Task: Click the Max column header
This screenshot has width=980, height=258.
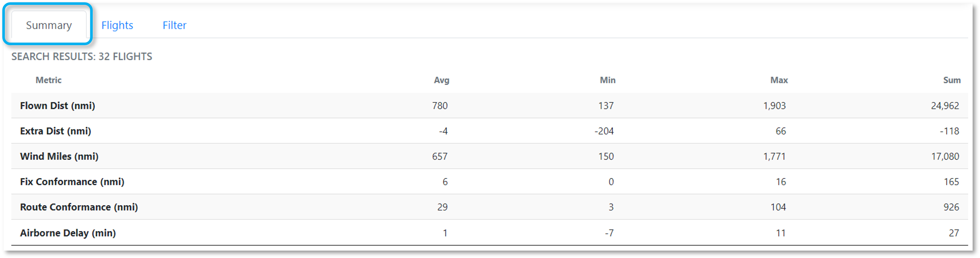Action: point(779,80)
